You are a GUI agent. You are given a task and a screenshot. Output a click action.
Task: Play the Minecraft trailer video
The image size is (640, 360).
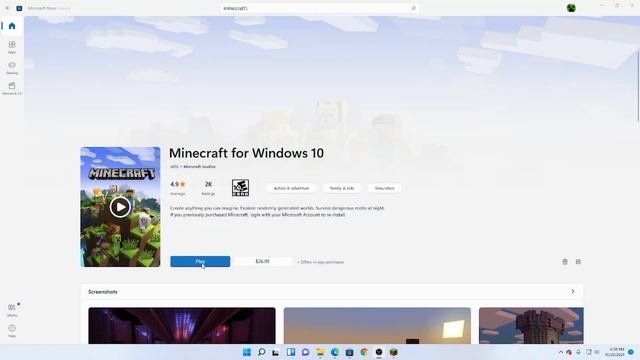(x=120, y=207)
